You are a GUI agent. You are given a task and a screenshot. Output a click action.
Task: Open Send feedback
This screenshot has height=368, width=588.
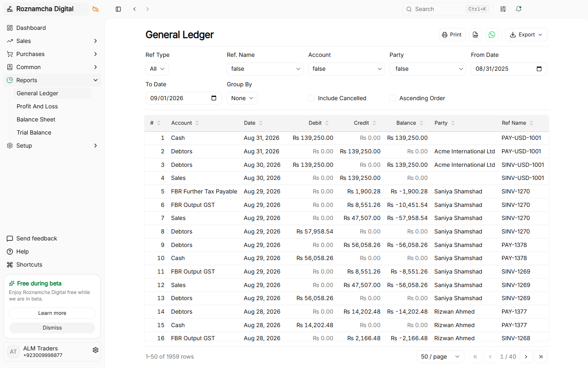pyautogui.click(x=52, y=238)
